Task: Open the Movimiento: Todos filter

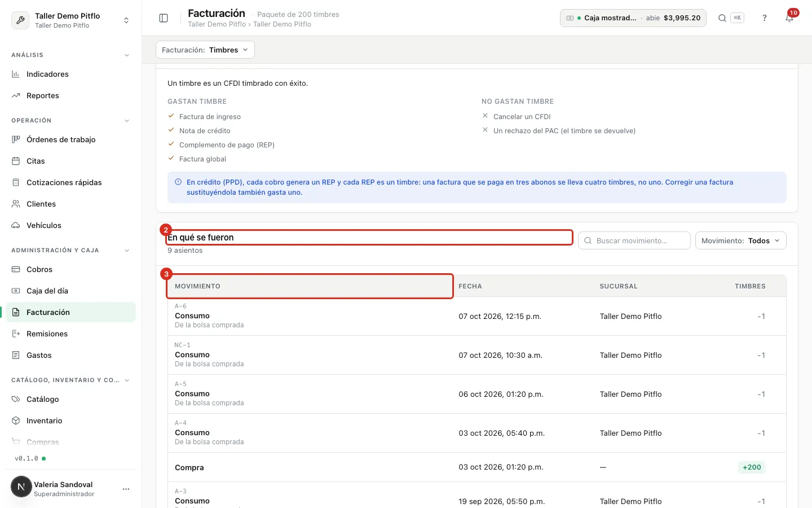Action: 740,240
